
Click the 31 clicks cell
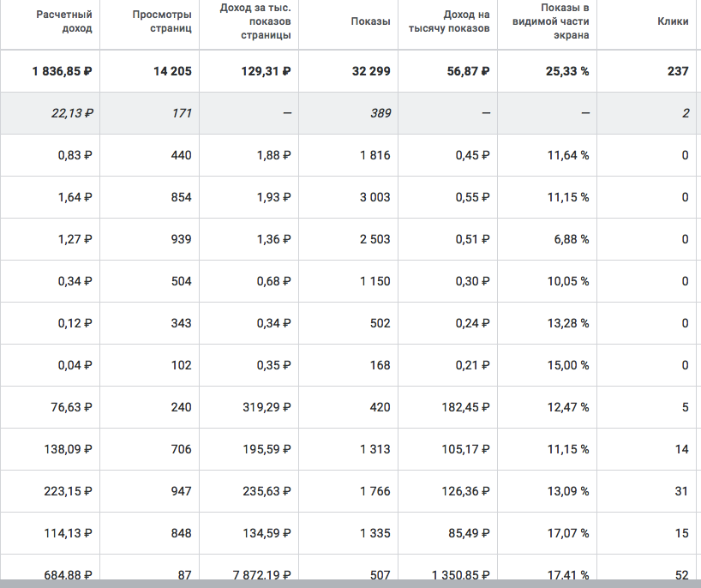tap(681, 491)
